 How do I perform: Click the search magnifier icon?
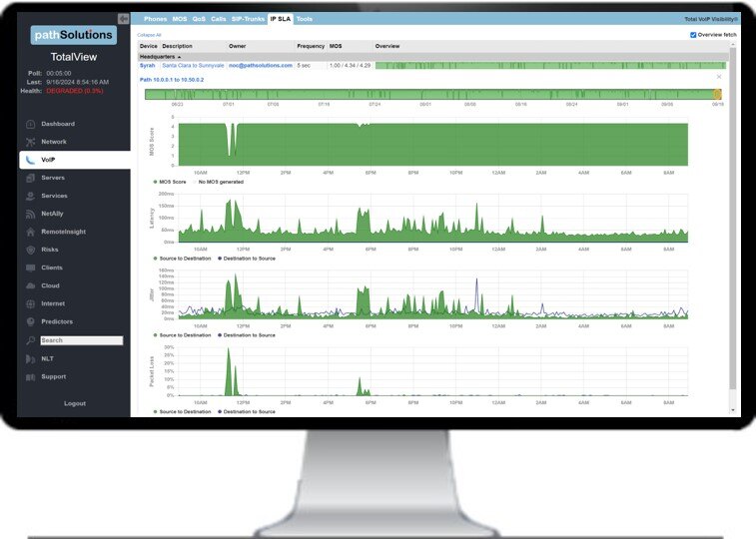coord(31,340)
